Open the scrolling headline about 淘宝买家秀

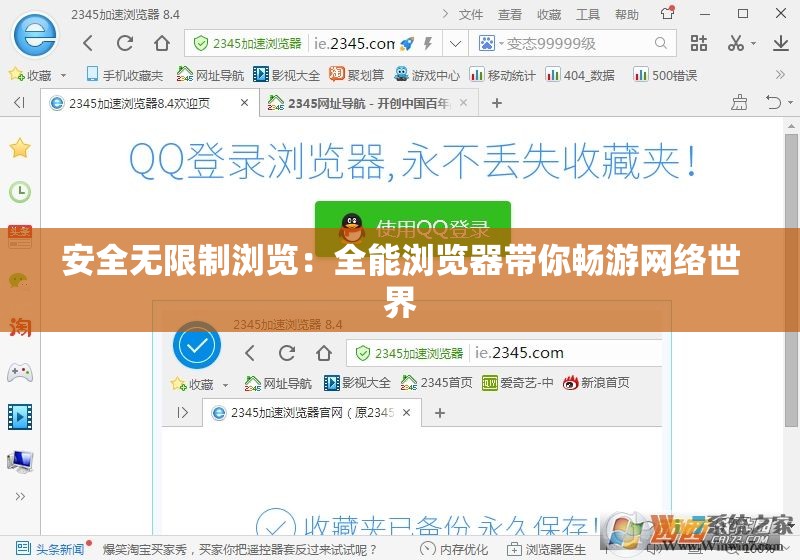[240, 549]
